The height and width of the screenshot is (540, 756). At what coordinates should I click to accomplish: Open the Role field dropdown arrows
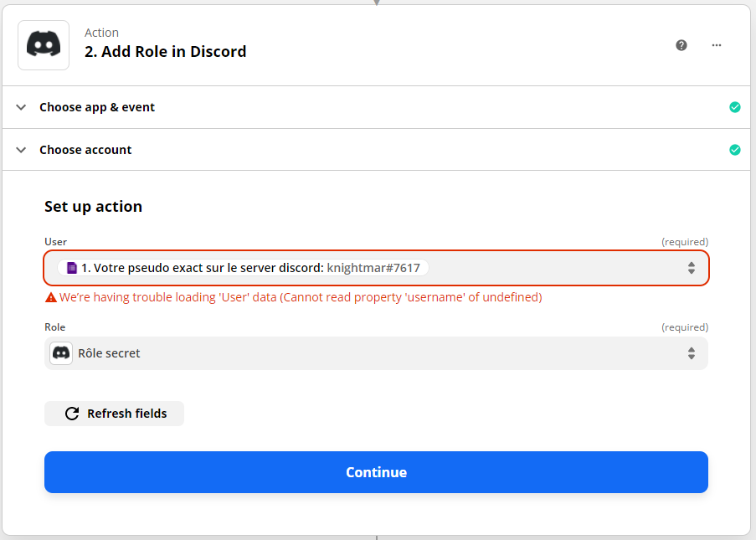pyautogui.click(x=692, y=353)
